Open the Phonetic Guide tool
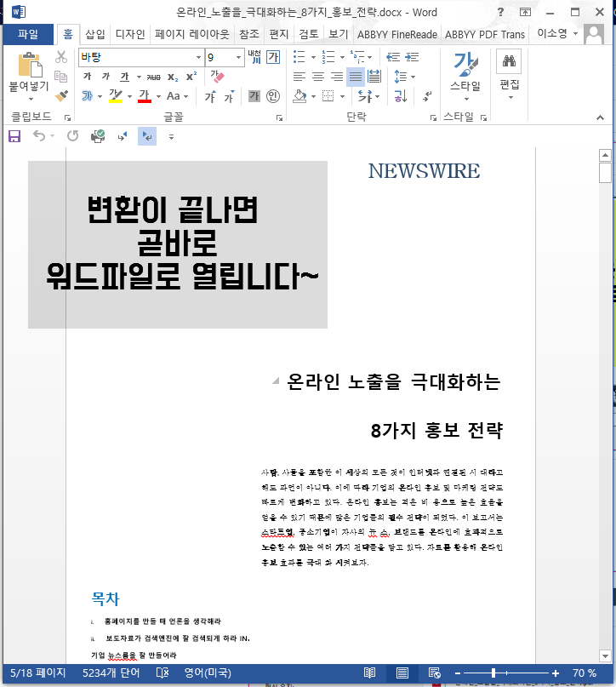This screenshot has width=616, height=687. point(254,57)
